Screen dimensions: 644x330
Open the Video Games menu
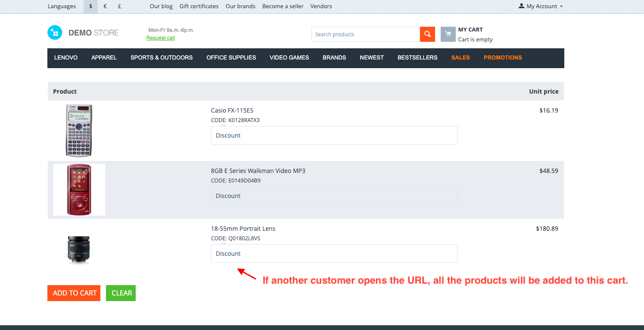click(x=289, y=58)
